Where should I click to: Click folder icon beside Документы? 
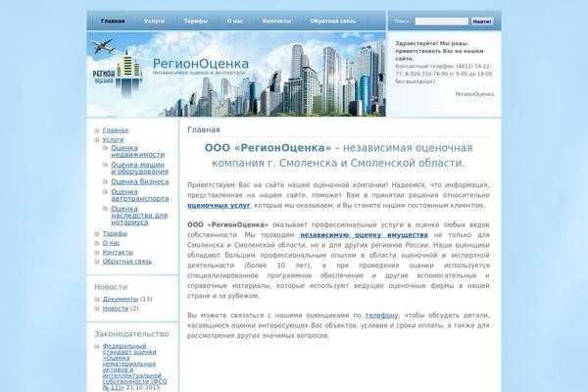[x=97, y=299]
